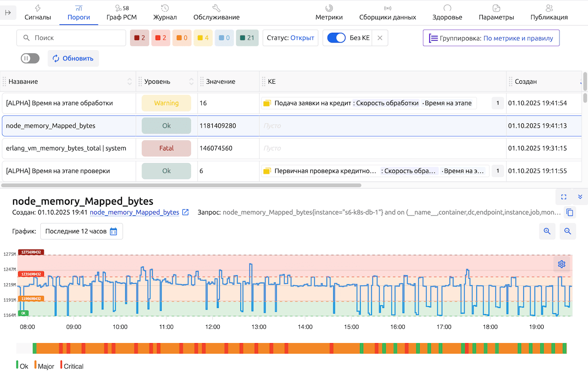Open the Метрики tab

(329, 13)
